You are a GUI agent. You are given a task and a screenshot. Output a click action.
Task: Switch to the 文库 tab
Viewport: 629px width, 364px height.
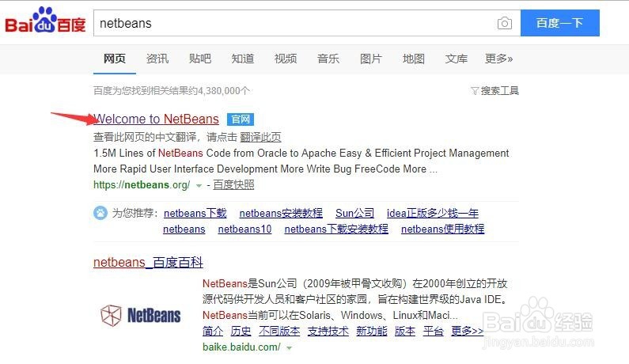(456, 59)
